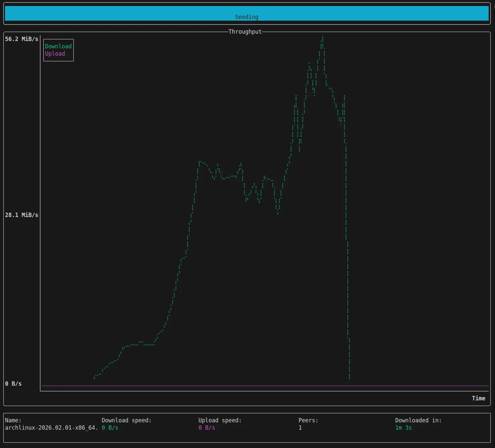Click the 1m 3s downloaded time
Viewport: 495px width, 448px height.
click(403, 428)
